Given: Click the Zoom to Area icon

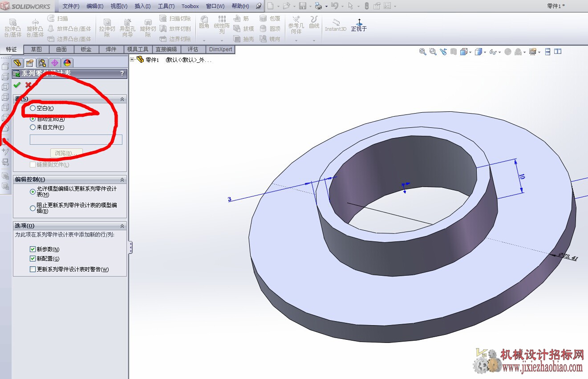Looking at the screenshot, I should (433, 52).
